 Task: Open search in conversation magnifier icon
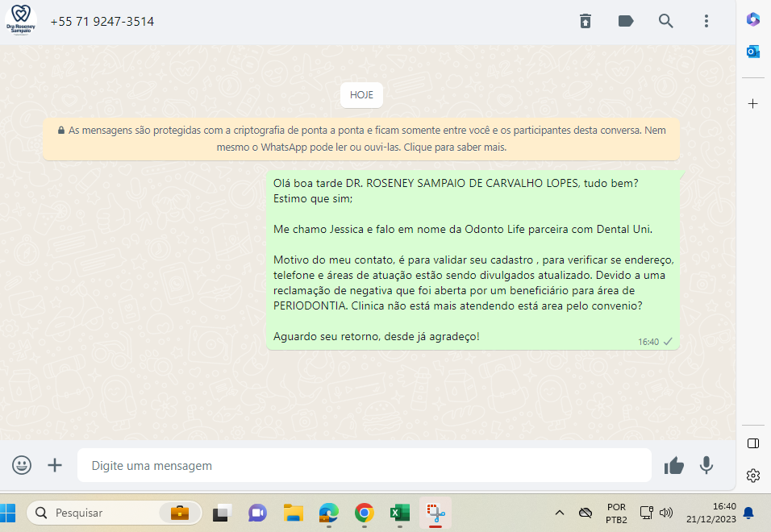point(666,21)
